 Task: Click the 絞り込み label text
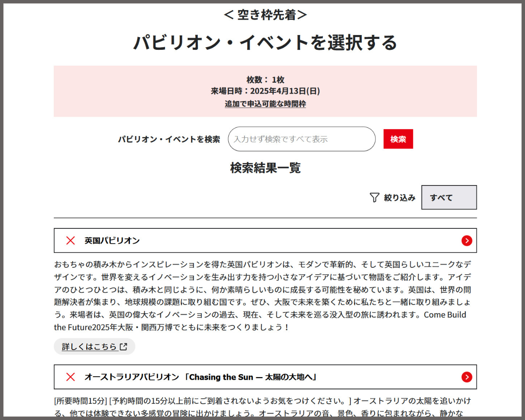(x=399, y=198)
